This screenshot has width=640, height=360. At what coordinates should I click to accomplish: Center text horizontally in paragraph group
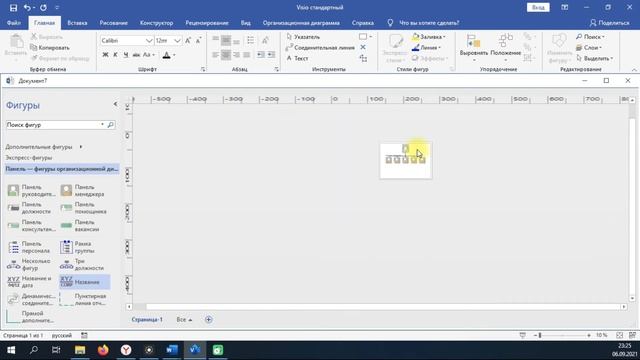coord(226,55)
